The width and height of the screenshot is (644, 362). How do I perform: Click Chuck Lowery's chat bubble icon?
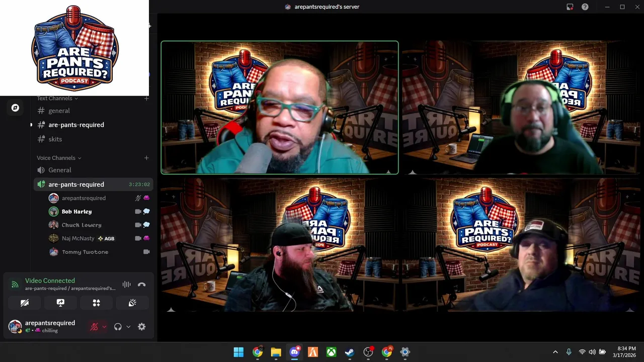coord(146,225)
